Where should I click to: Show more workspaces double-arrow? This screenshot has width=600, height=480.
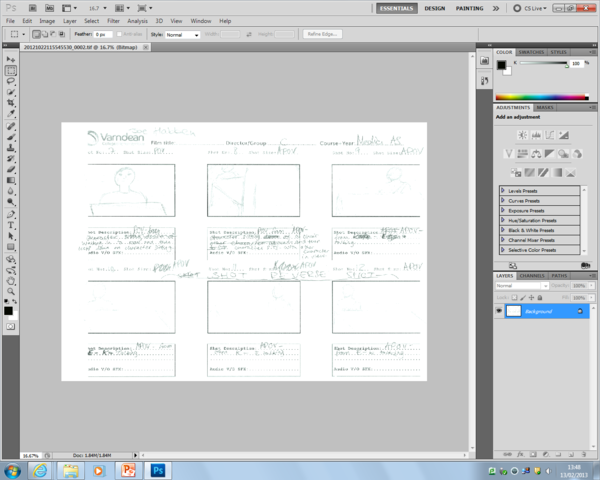pos(496,8)
